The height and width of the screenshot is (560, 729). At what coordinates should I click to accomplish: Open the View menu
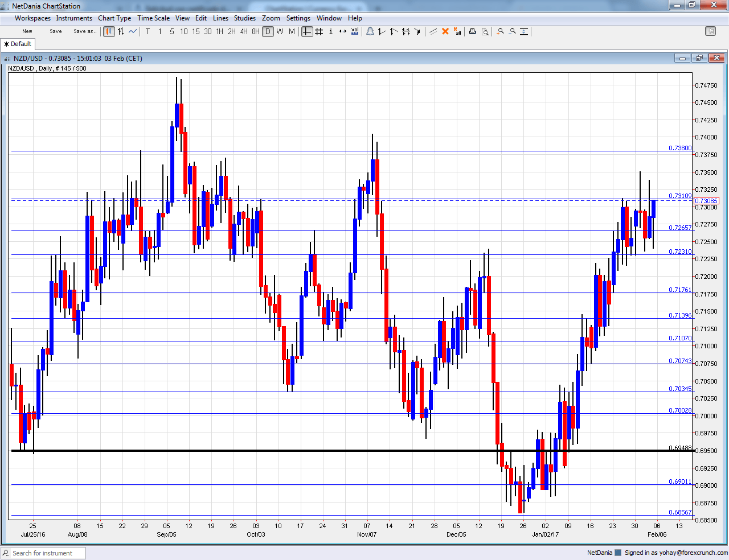click(182, 18)
